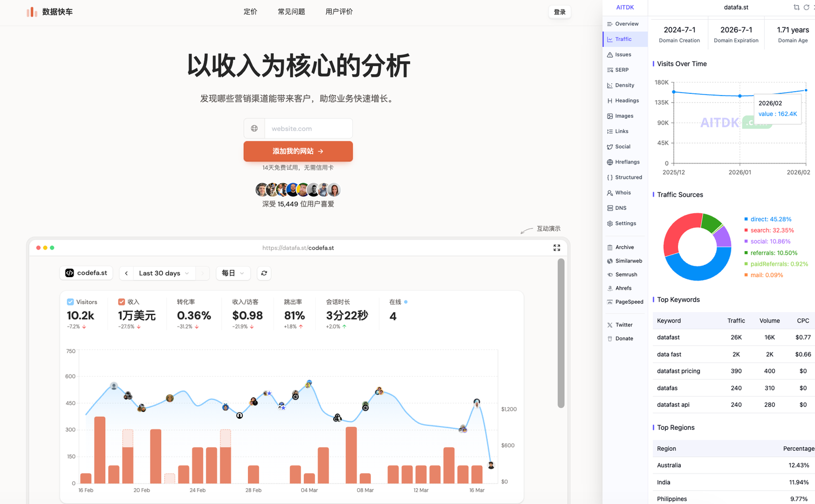Open Similarweb via its logo icon

click(x=610, y=261)
